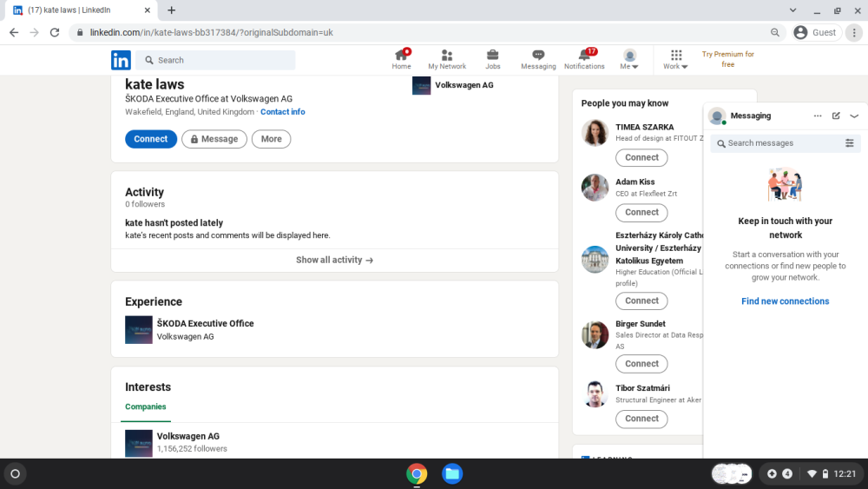Open the Jobs briefcase icon
Image resolution: width=868 pixels, height=489 pixels.
[x=492, y=59]
